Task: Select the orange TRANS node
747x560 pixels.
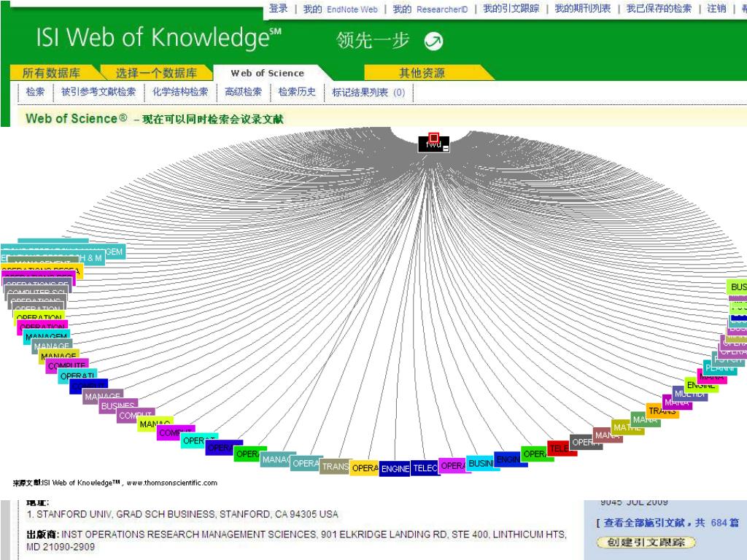Action: click(x=662, y=411)
